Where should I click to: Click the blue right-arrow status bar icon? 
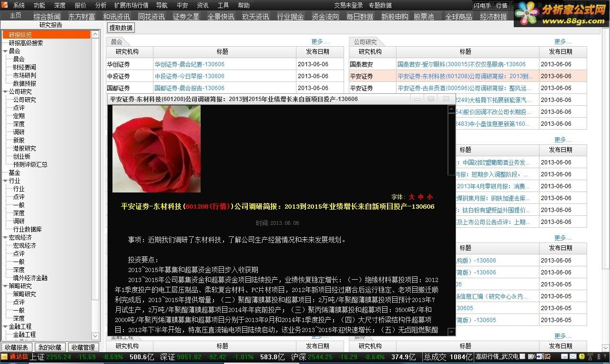(x=540, y=356)
